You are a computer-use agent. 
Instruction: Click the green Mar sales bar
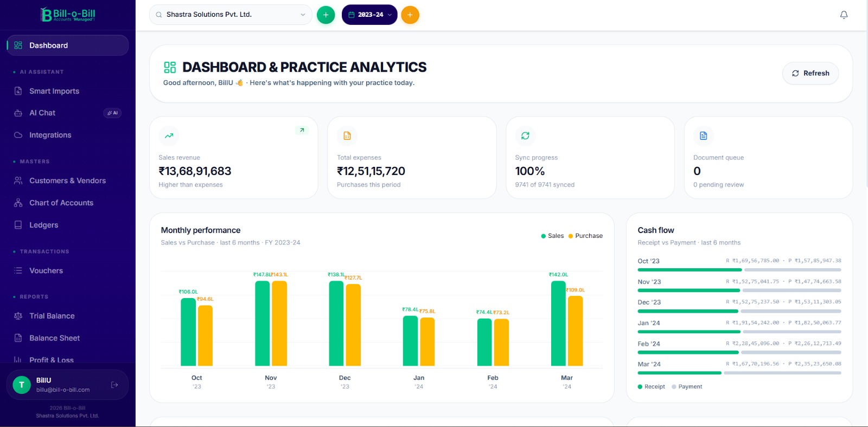[558, 324]
